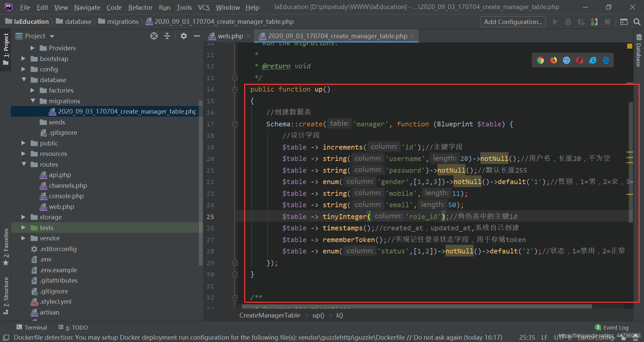The image size is (644, 342).
Task: Open the Database tool window
Action: [639, 51]
